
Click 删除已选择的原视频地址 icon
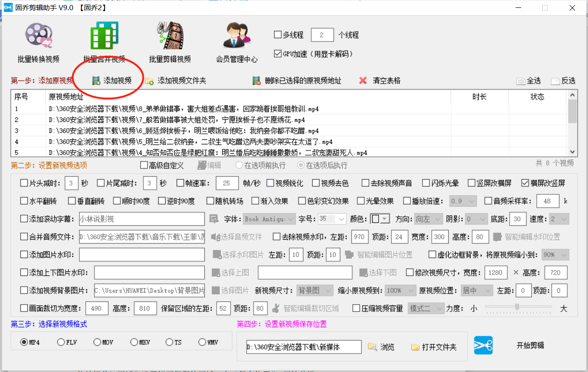257,81
